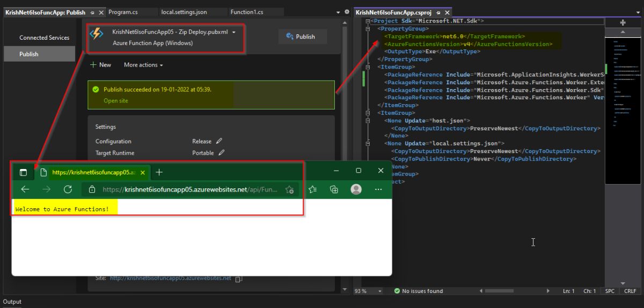
Task: Refresh the Edge browser page
Action: [x=68, y=189]
